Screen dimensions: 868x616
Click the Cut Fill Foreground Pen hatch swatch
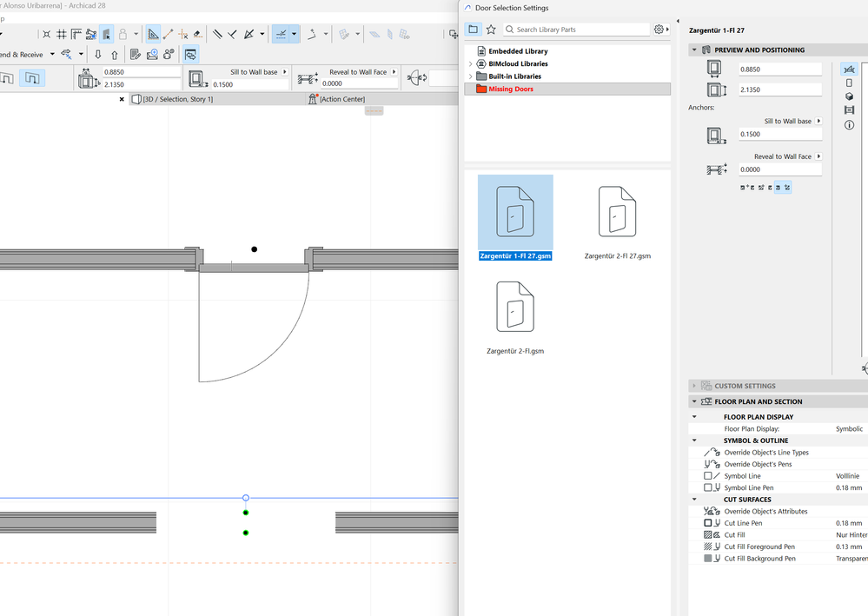[x=707, y=546]
